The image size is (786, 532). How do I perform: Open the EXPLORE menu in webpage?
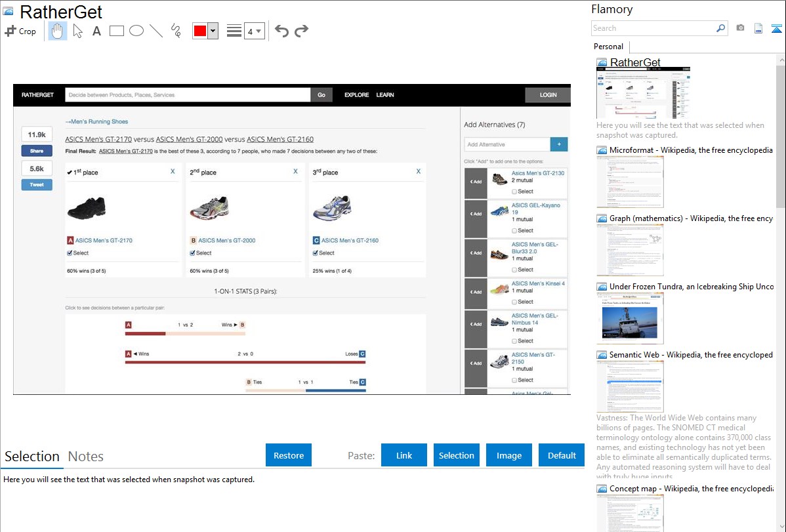pos(356,94)
